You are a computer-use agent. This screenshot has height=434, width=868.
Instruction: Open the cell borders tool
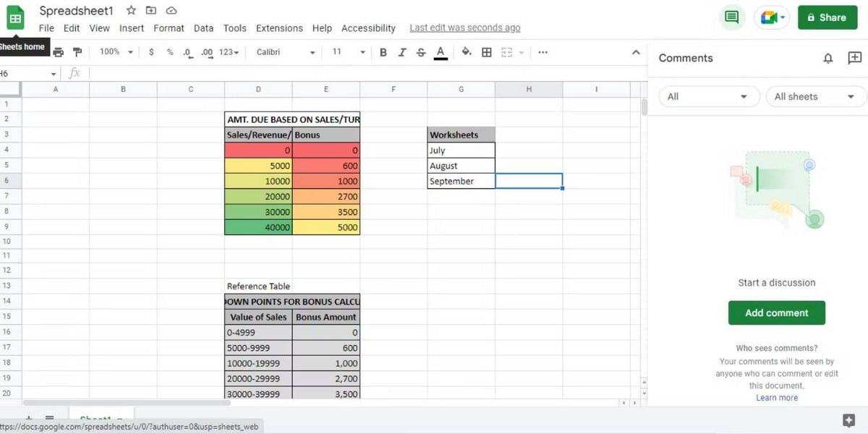click(x=487, y=52)
